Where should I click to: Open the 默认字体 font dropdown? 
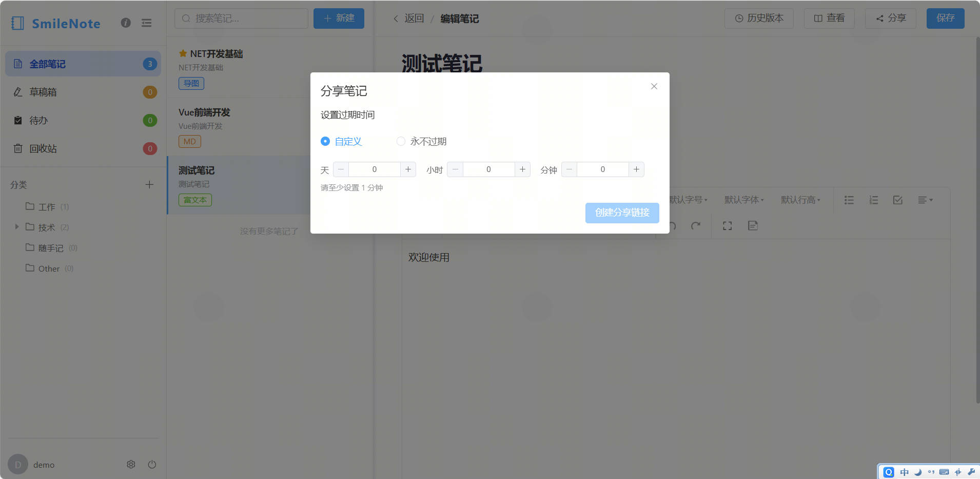pyautogui.click(x=744, y=200)
